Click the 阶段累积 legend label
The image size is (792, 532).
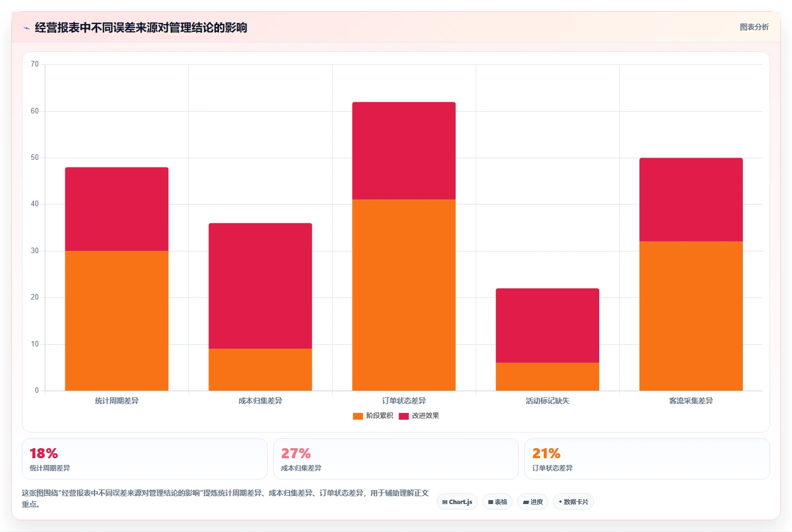click(x=380, y=416)
